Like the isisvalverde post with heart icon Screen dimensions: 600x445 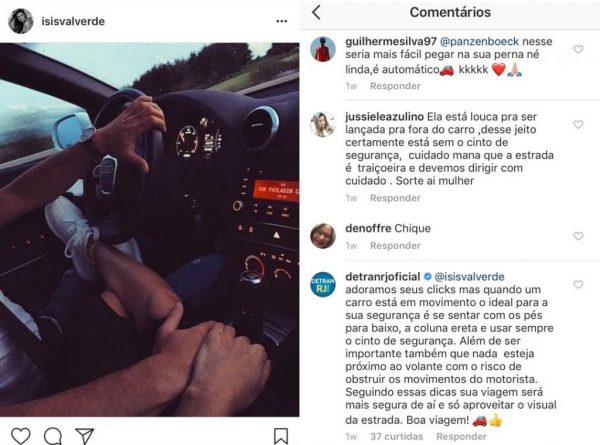pos(21,436)
